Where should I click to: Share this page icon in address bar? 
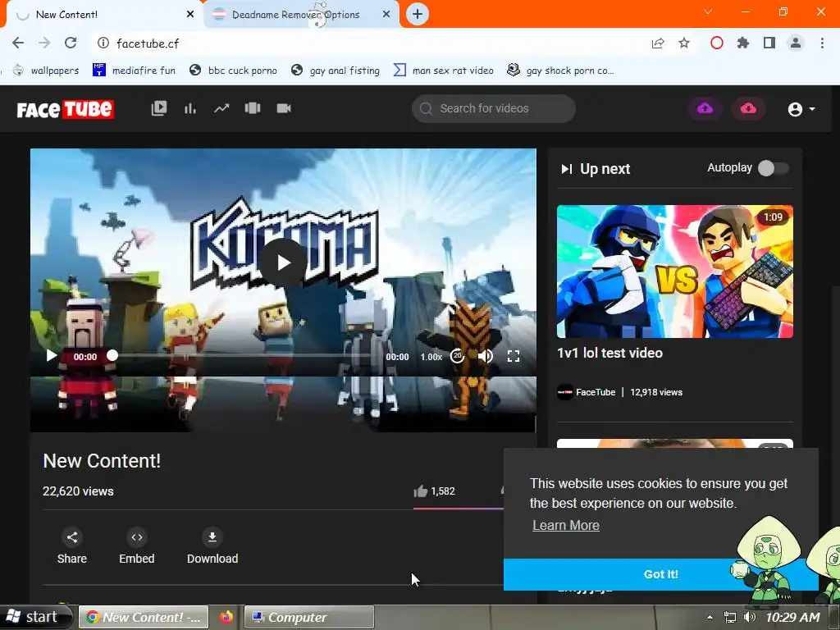coord(658,43)
